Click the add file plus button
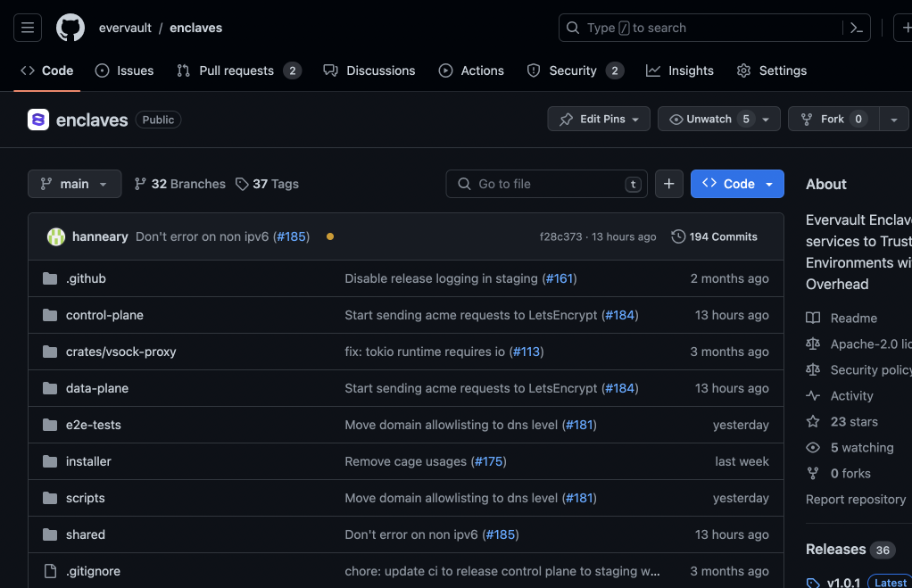Image resolution: width=912 pixels, height=588 pixels. coord(669,184)
